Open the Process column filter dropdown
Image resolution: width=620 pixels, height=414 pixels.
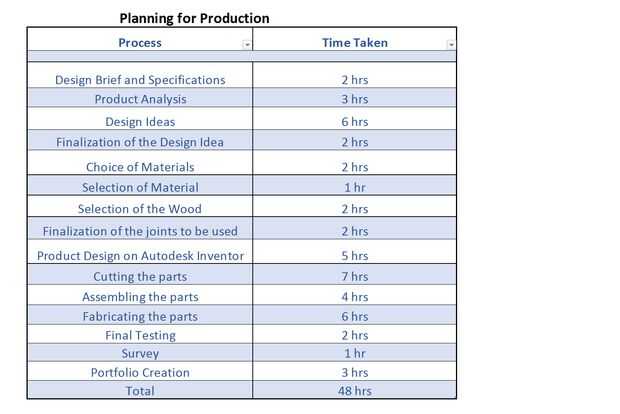[x=247, y=45]
